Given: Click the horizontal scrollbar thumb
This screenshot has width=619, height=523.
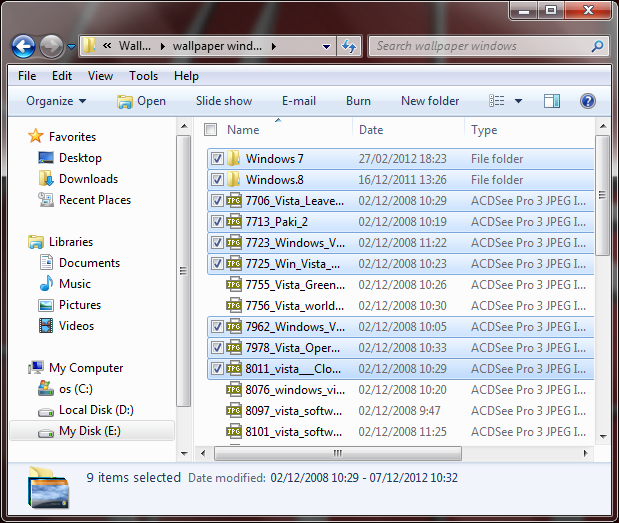Looking at the screenshot, I should [338, 453].
